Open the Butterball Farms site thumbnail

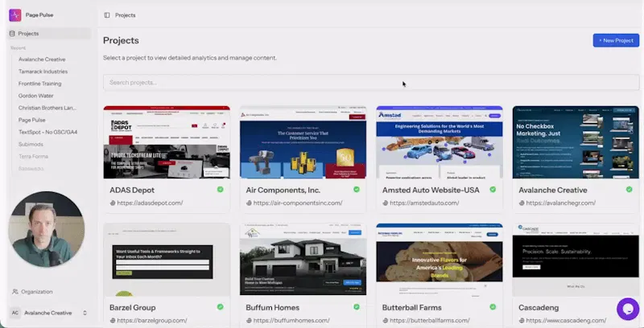(440, 260)
